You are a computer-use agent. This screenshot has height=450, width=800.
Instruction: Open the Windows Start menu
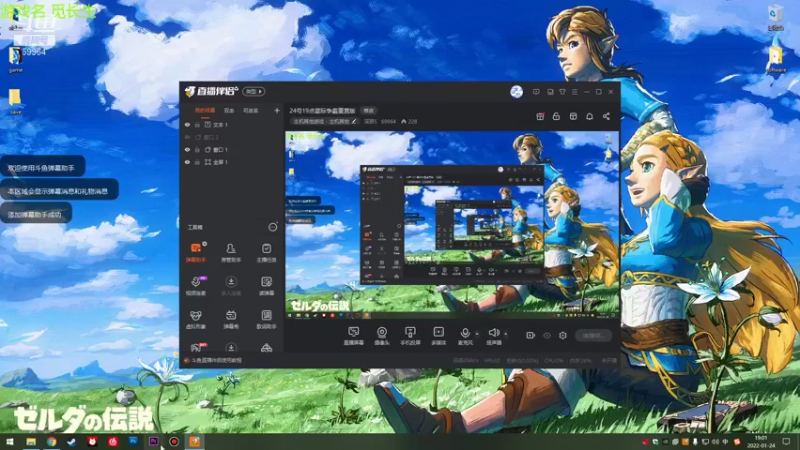(10, 442)
